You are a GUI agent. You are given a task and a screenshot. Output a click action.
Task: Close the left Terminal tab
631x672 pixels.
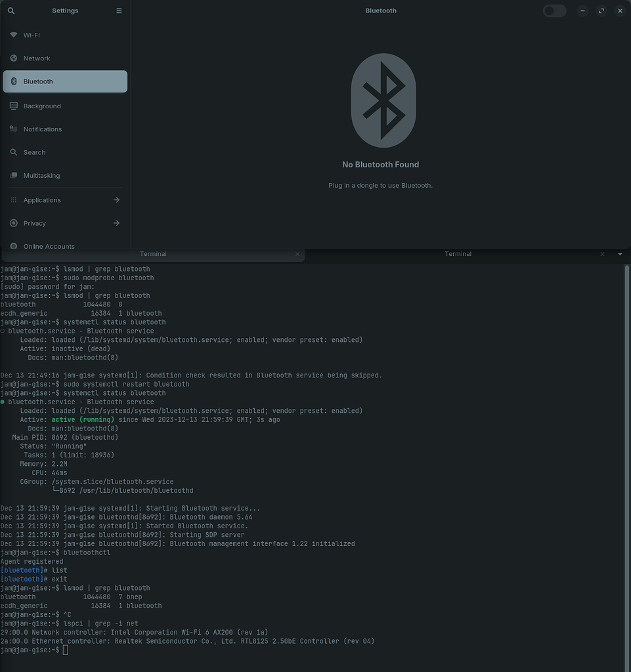pyautogui.click(x=297, y=254)
